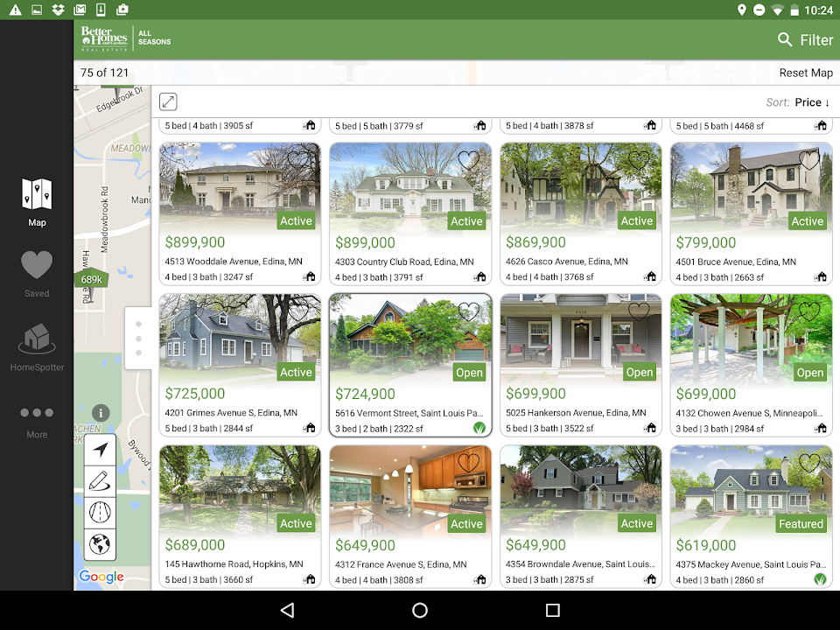
Task: Tap the road view map tool
Action: tap(101, 513)
